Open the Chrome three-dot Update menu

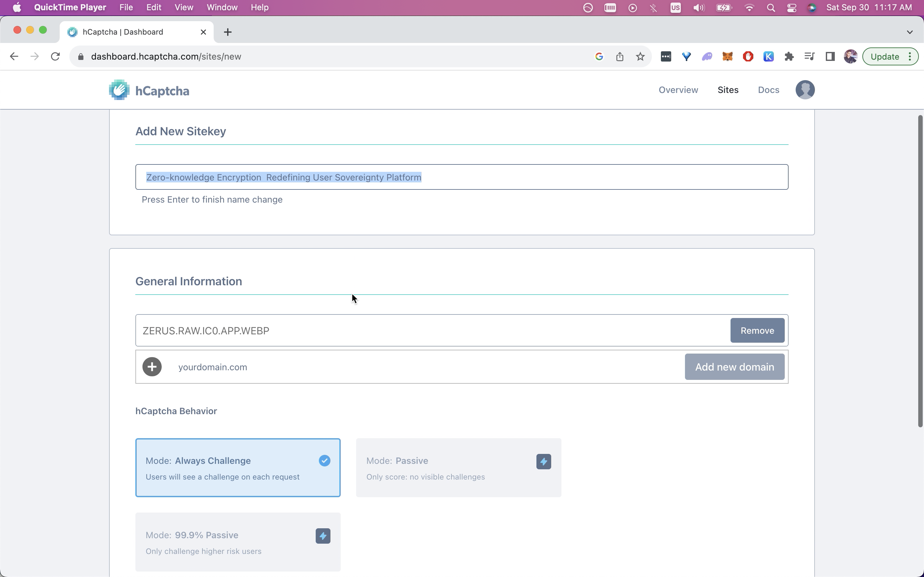[910, 56]
